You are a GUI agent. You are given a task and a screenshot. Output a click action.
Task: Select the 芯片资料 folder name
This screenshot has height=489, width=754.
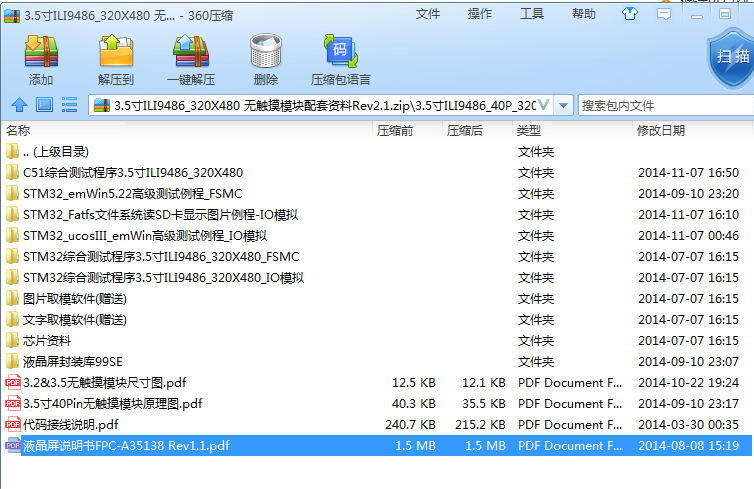point(47,340)
